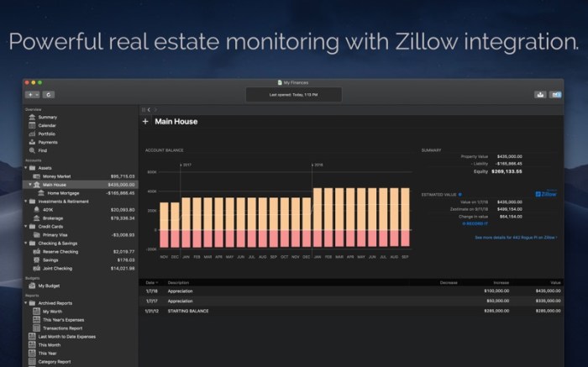This screenshot has width=588, height=367.
Task: Go back with the left chevron
Action: tap(149, 110)
